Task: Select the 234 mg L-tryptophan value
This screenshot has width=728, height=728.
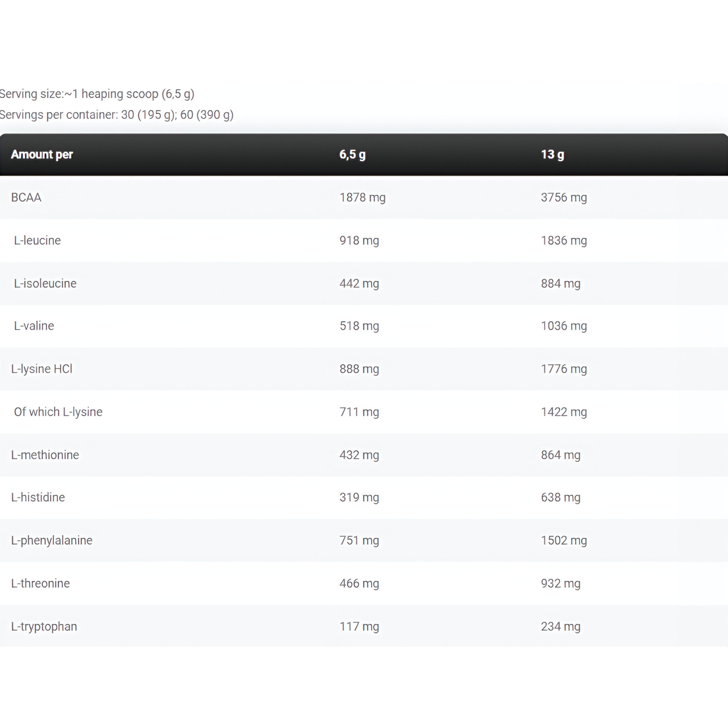Action: point(560,626)
